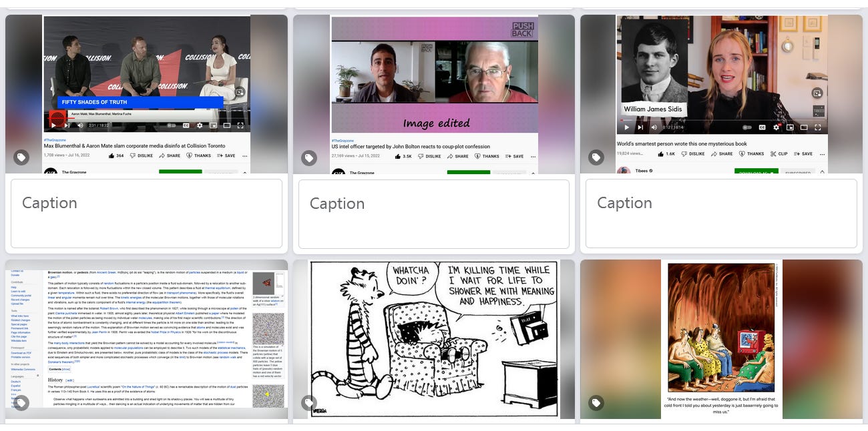
Task: Click play button in the Collision Toronto video screenshot
Action: 54,125
